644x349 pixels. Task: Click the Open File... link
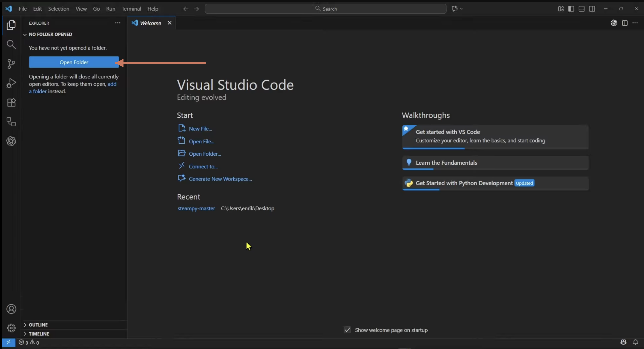(202, 141)
